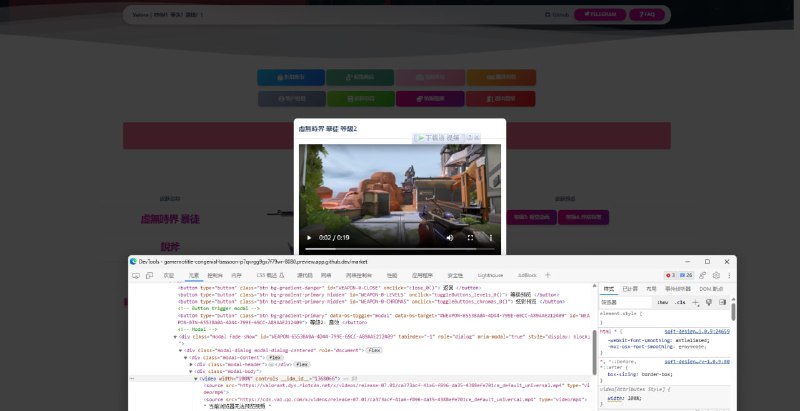
Task: Click the red gradient menu button
Action: (501, 98)
